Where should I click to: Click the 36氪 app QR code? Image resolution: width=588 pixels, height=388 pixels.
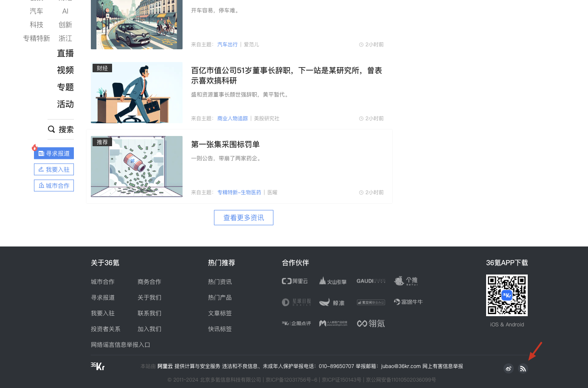pyautogui.click(x=507, y=295)
